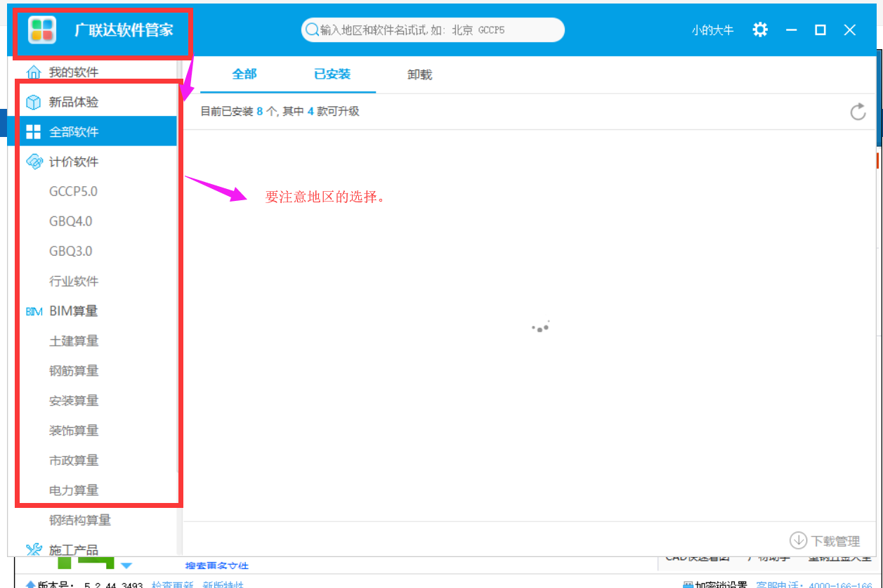Screen dimensions: 883x588
Task: Open 新品体验 via its cube icon
Action: pos(33,102)
